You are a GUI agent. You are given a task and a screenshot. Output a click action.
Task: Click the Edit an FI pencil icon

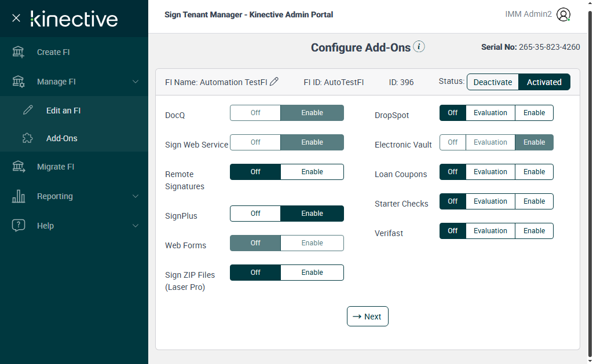click(28, 110)
